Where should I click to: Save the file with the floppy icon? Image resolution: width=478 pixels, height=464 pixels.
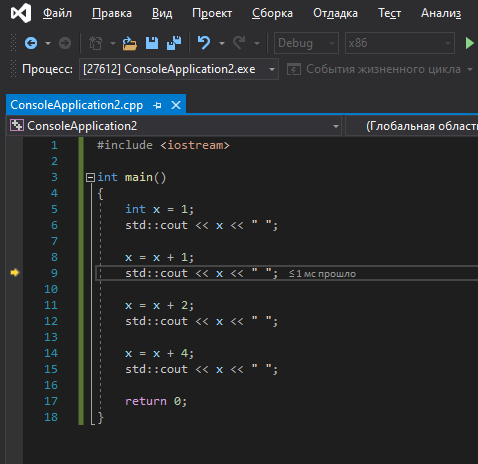pyautogui.click(x=152, y=43)
